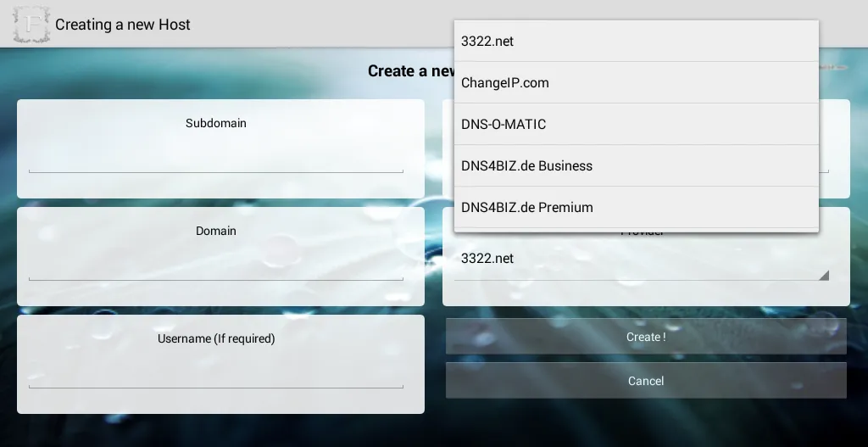The height and width of the screenshot is (447, 868).
Task: Select DNS4BIZ.de Premium option
Action: [636, 207]
